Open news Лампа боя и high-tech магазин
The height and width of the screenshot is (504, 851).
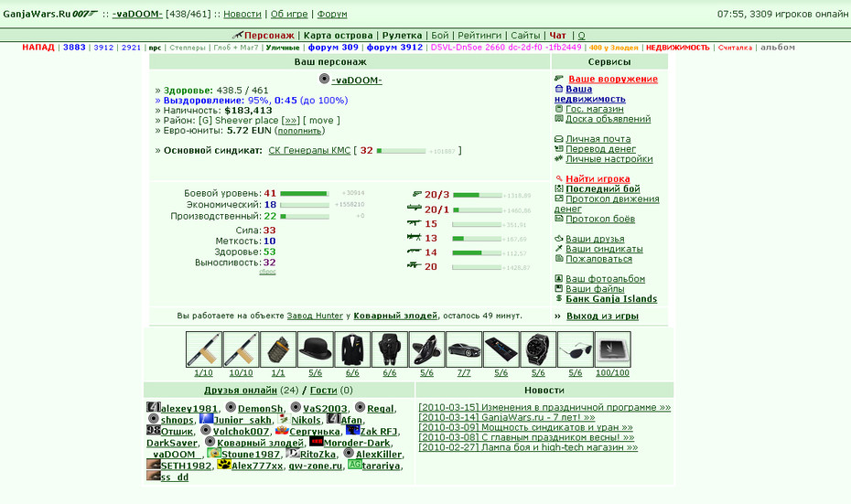click(528, 447)
